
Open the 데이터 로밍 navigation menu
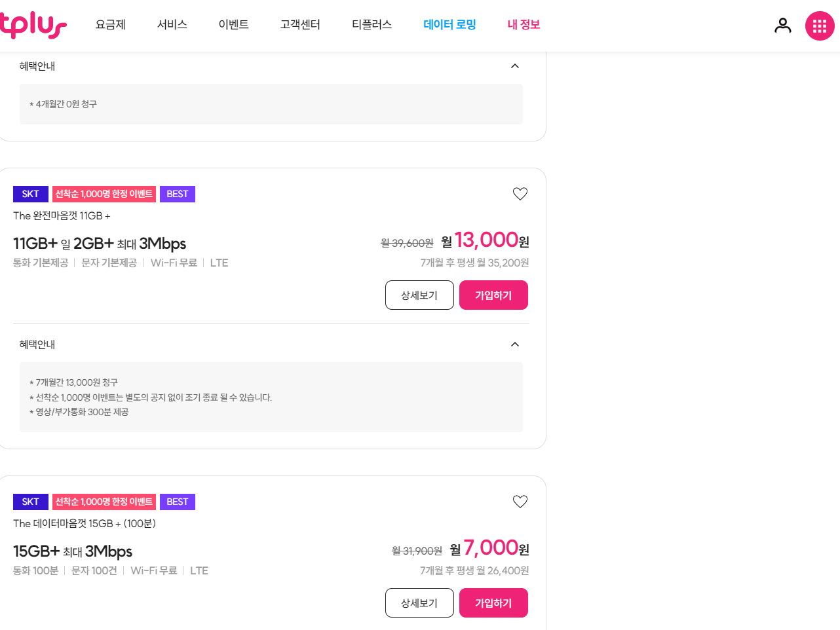[449, 24]
